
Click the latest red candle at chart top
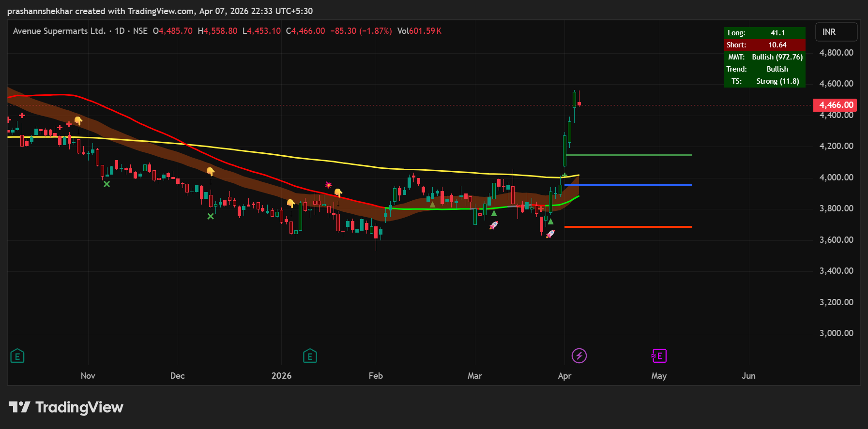point(579,104)
